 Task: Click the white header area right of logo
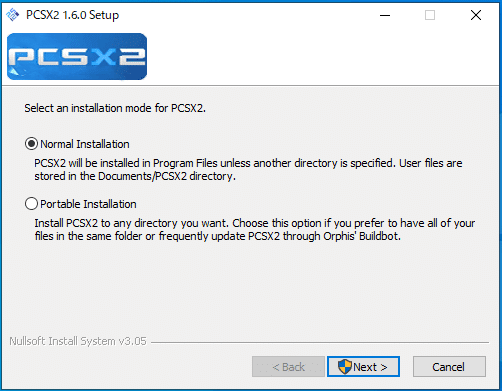point(323,56)
